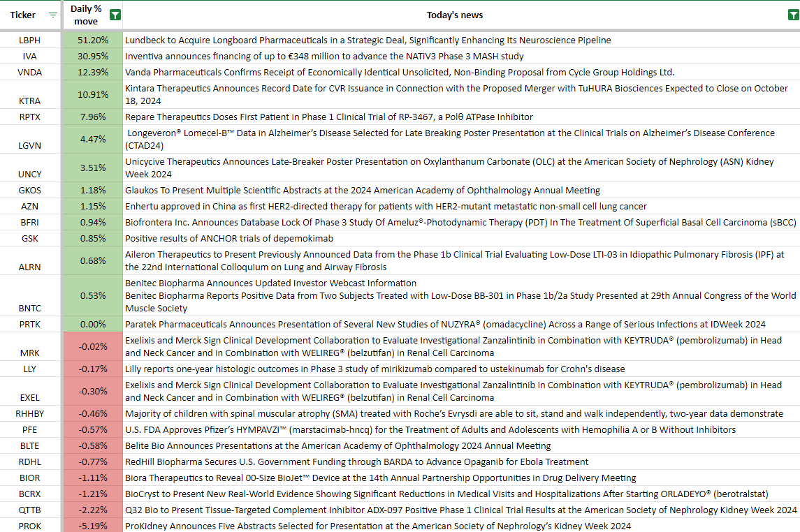Select the 51.20% daily move cell
The width and height of the screenshot is (800, 532).
[x=93, y=40]
